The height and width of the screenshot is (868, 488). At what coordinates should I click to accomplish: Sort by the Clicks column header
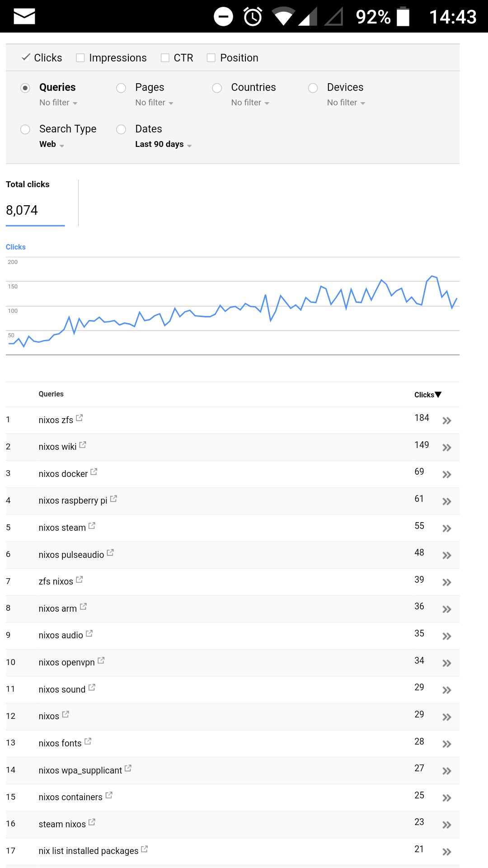[x=427, y=395]
